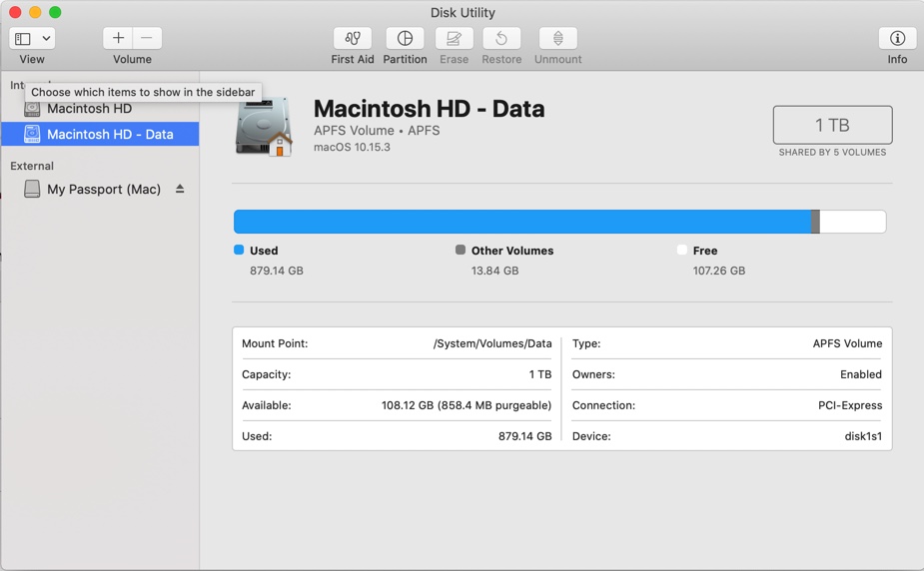Click the 1 TB capacity button
Viewport: 924px width, 571px height.
832,125
